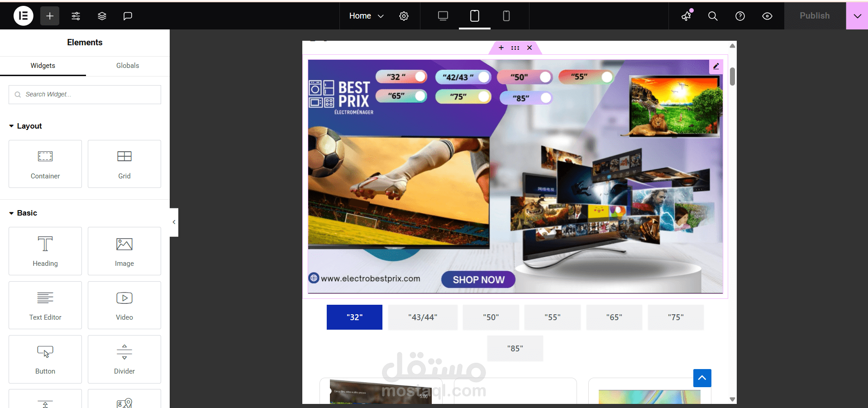Select the "43/44" size tab
Screen dimensions: 868x408
click(423, 317)
